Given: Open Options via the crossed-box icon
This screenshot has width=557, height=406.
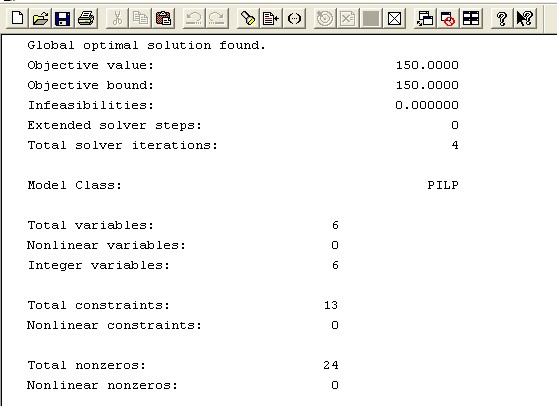Looking at the screenshot, I should click(x=394, y=18).
